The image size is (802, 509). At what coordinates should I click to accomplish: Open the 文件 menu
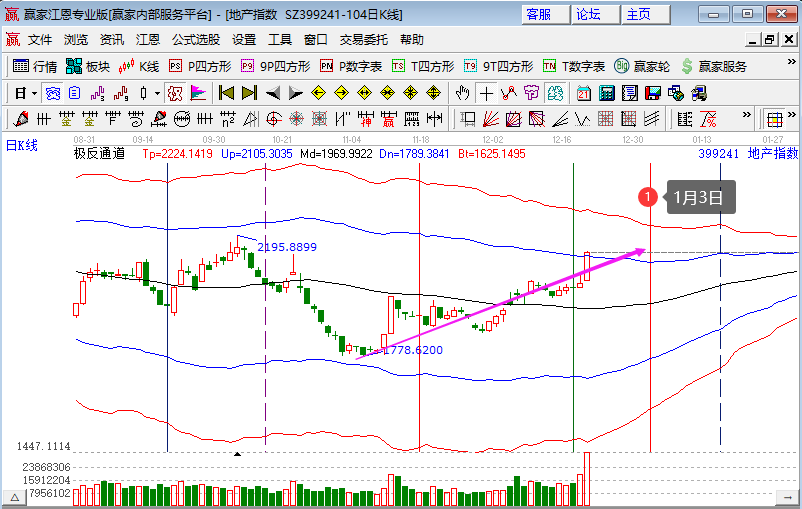tap(40, 39)
